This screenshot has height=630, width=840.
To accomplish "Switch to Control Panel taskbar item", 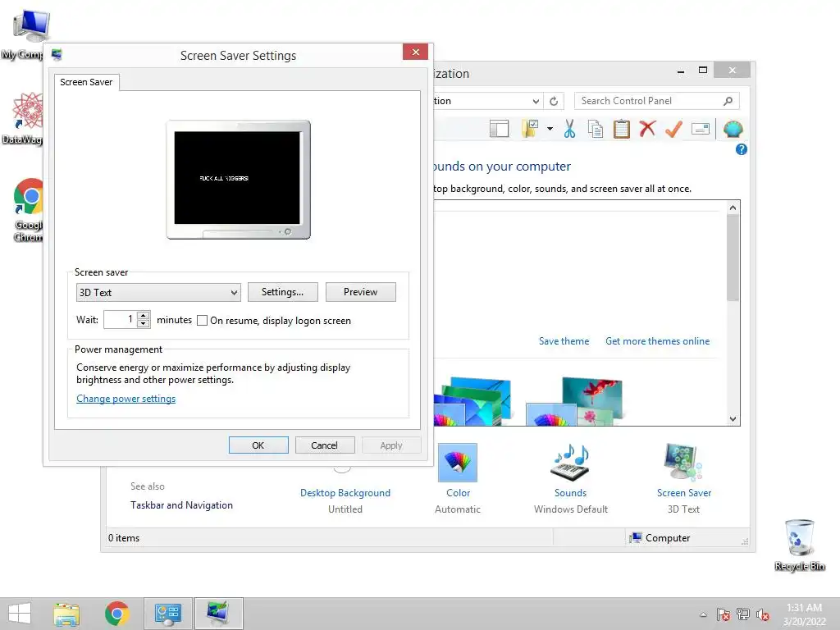I will pyautogui.click(x=167, y=614).
